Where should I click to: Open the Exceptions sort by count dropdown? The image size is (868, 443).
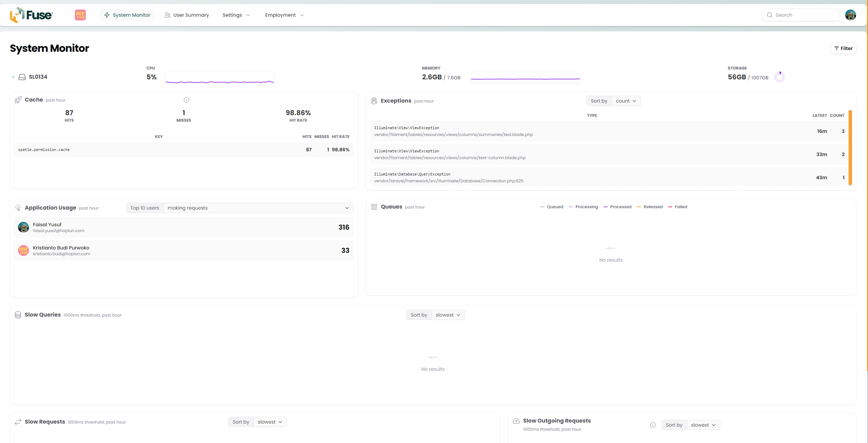pyautogui.click(x=626, y=101)
